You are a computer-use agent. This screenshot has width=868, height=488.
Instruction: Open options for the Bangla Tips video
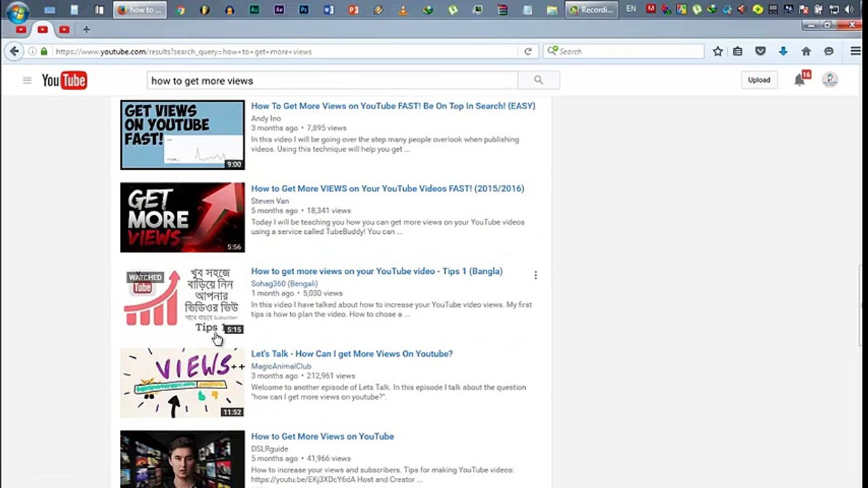pos(535,275)
